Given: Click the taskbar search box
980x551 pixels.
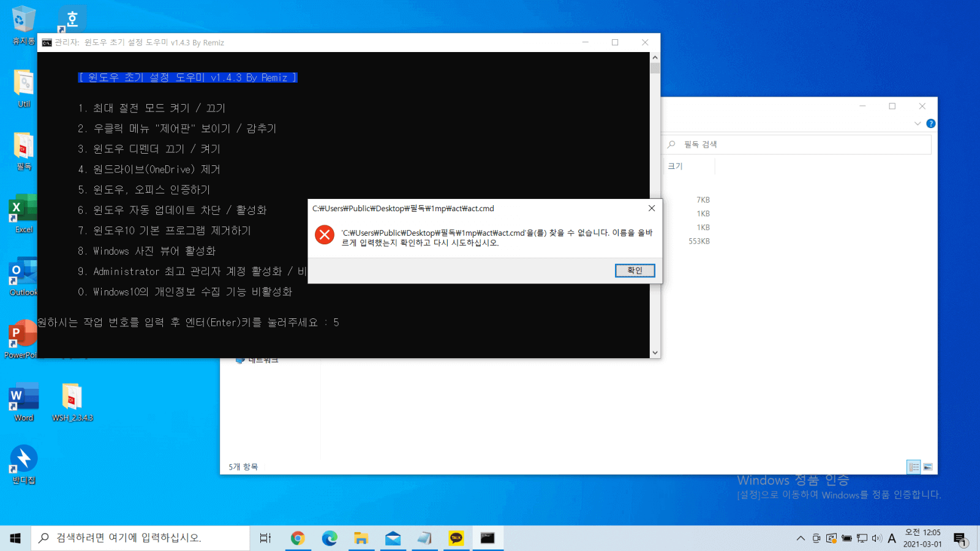Looking at the screenshot, I should (x=140, y=538).
